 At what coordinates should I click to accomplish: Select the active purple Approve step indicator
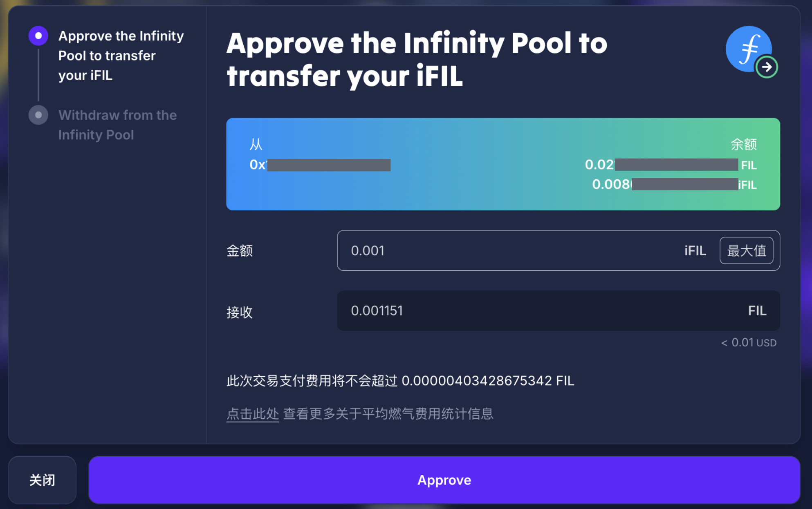38,36
